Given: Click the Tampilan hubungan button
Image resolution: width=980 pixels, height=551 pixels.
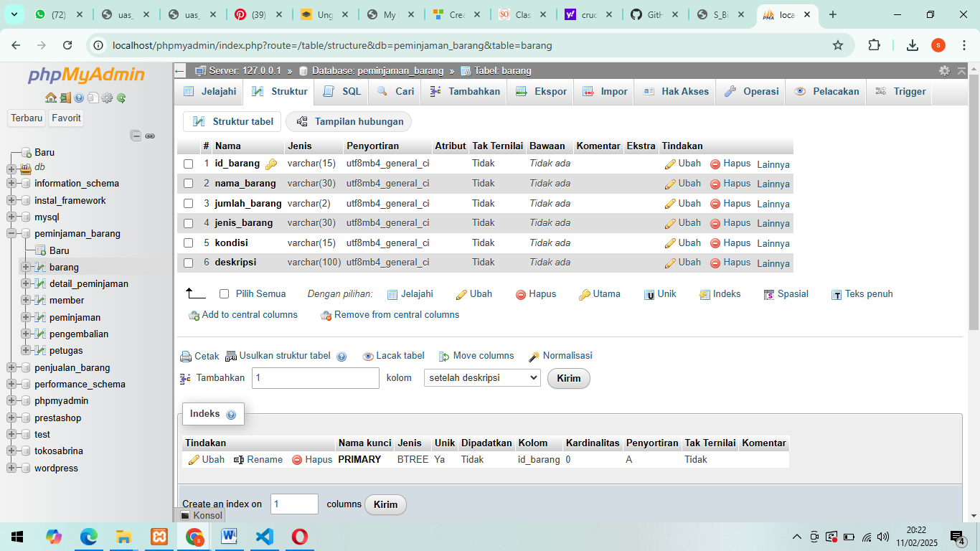Looking at the screenshot, I should [349, 122].
